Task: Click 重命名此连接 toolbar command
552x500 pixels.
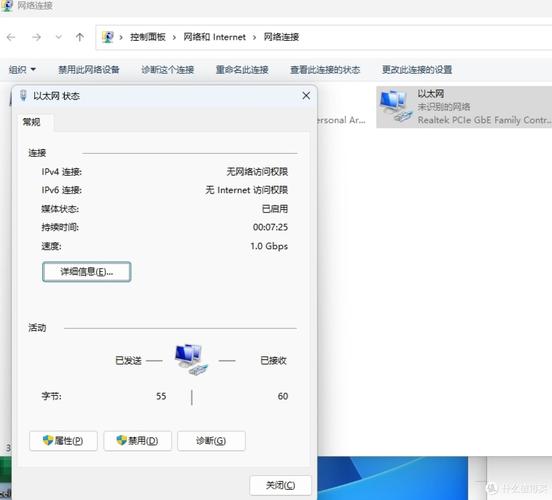Action: 242,70
